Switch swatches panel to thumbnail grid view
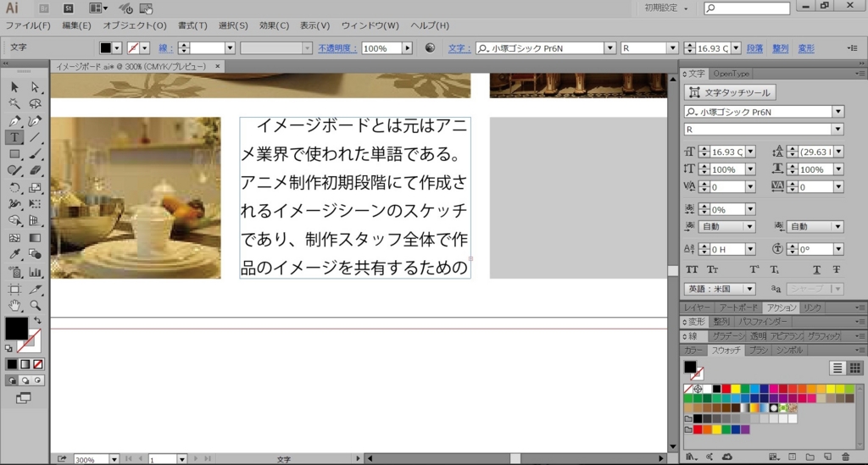Image resolution: width=868 pixels, height=465 pixels. coord(854,368)
